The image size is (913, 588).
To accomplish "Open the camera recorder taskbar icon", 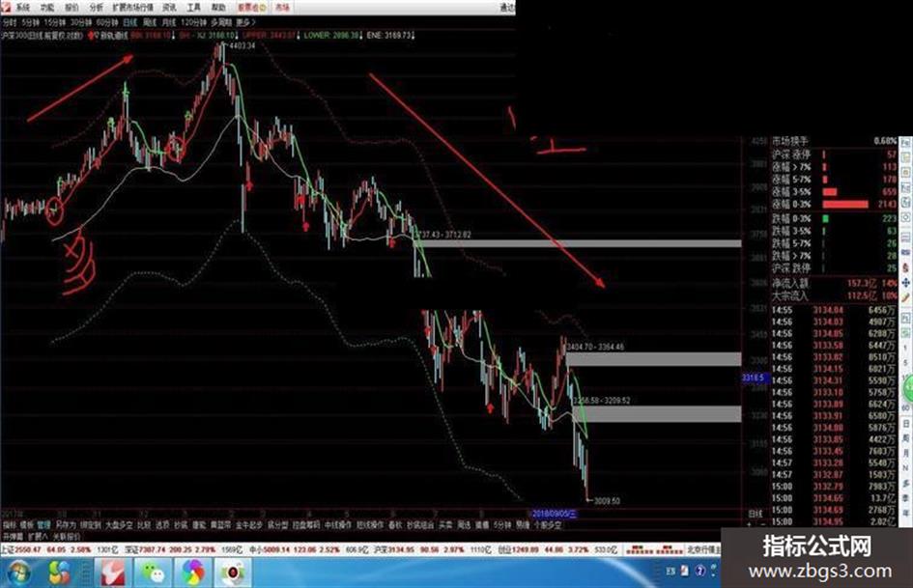I will (x=233, y=573).
